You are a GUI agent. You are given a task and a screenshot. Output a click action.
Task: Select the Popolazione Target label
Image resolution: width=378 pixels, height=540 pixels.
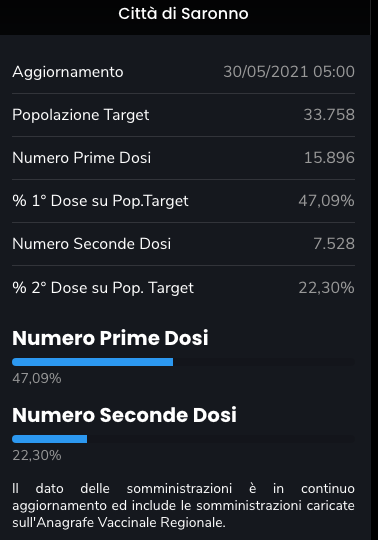(x=81, y=115)
